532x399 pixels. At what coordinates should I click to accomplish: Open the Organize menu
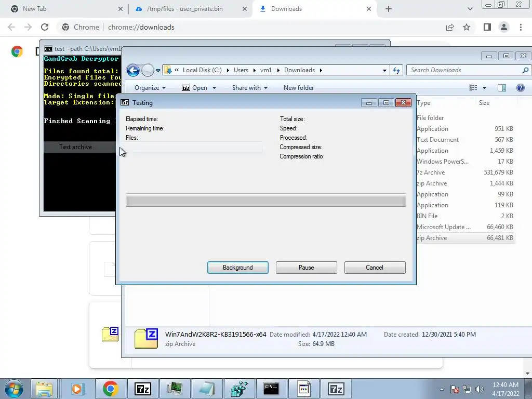150,87
